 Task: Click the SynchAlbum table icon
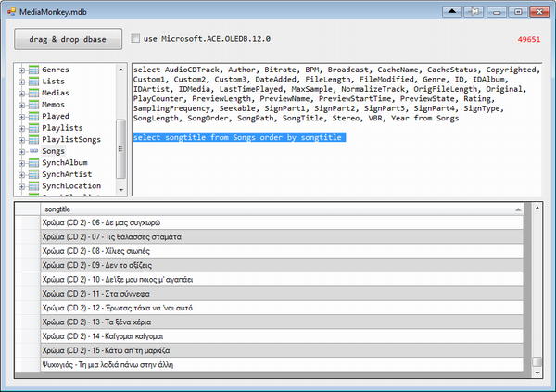(x=33, y=163)
